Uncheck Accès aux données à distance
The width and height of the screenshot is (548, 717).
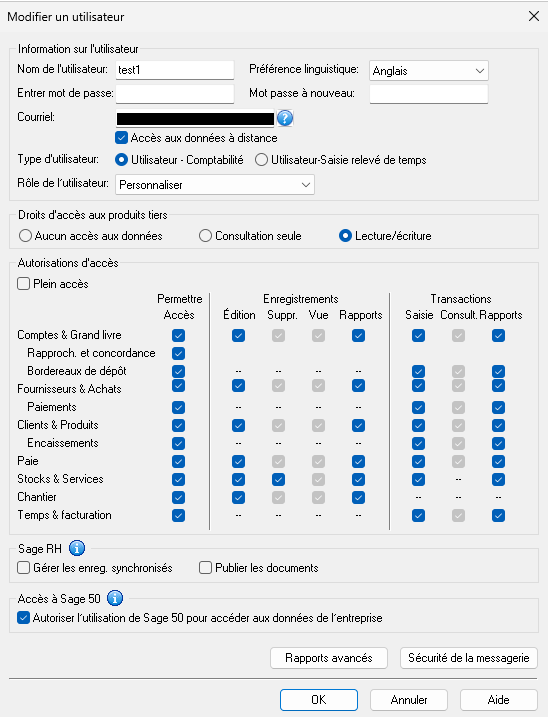point(121,138)
